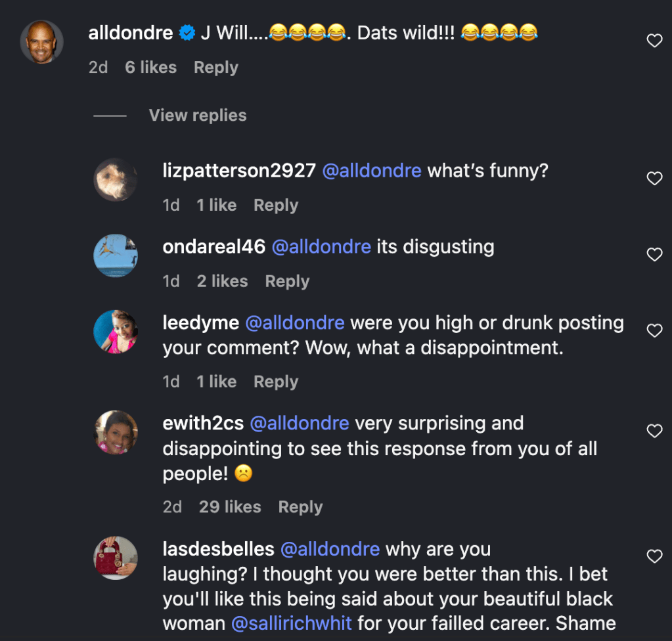672x641 pixels.
Task: Open lizpatterson2927's avatar
Action: (x=116, y=179)
